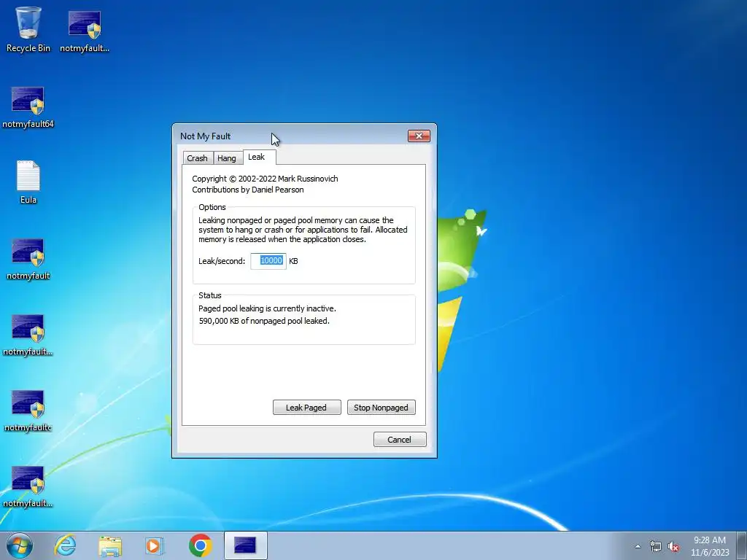Click the Show Desktop strip on the taskbar
Image resolution: width=747 pixels, height=560 pixels.
pyautogui.click(x=742, y=546)
